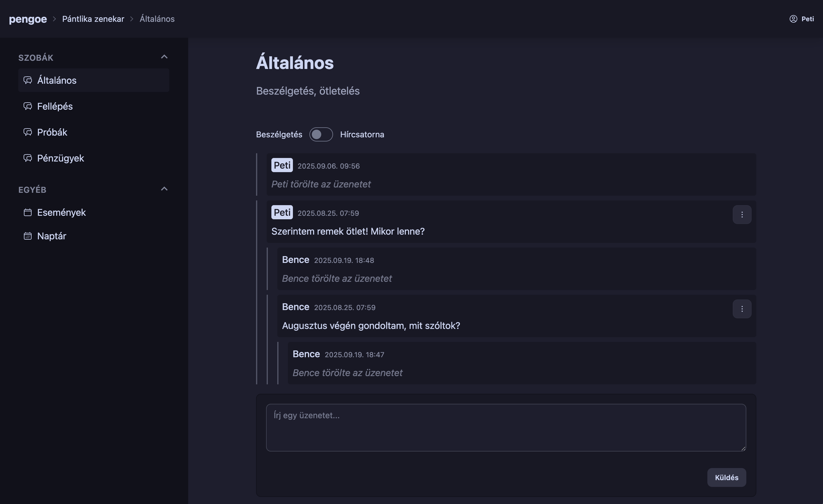Viewport: 823px width, 504px height.
Task: Click the chat icon next to Általános
Action: (x=28, y=80)
